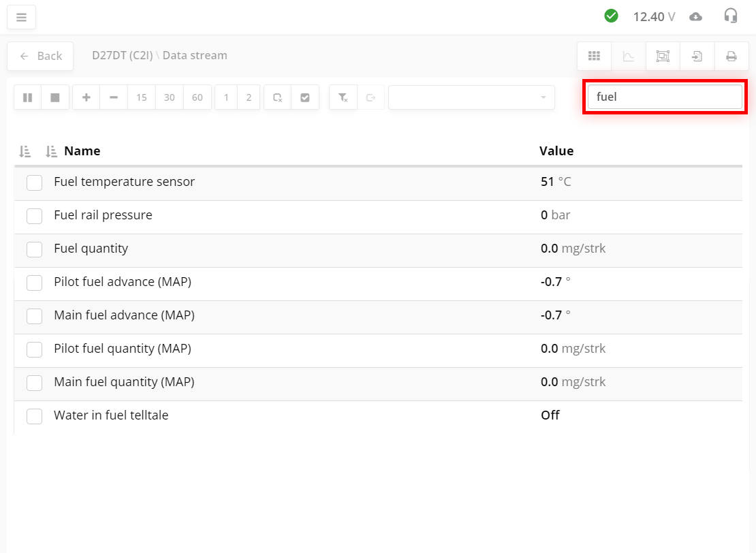Check the Fuel temperature sensor checkbox
756x553 pixels.
point(34,183)
